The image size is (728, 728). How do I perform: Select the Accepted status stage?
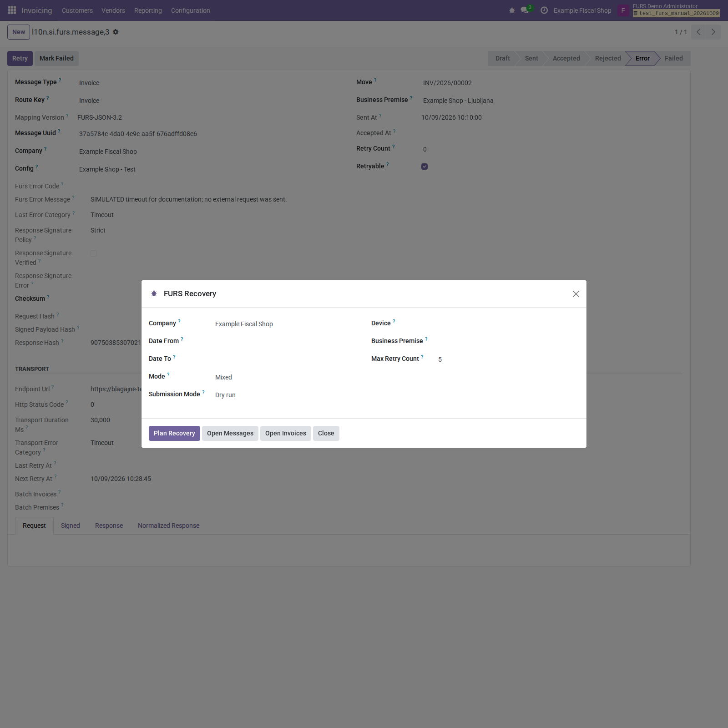tap(566, 58)
